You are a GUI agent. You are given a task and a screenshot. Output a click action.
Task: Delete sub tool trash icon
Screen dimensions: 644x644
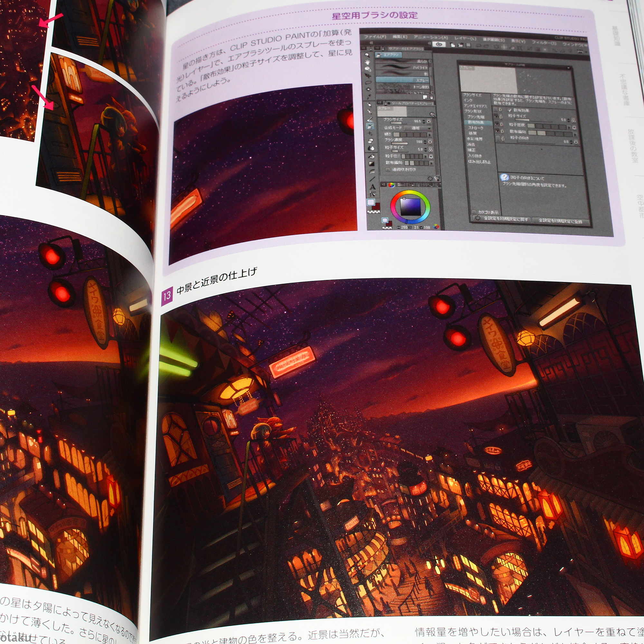(x=431, y=98)
